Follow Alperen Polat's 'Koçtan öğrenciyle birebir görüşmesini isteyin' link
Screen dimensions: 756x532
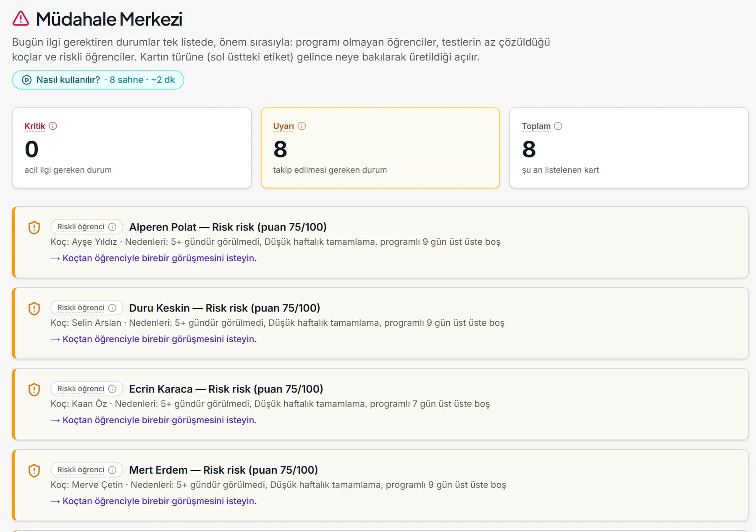click(154, 258)
